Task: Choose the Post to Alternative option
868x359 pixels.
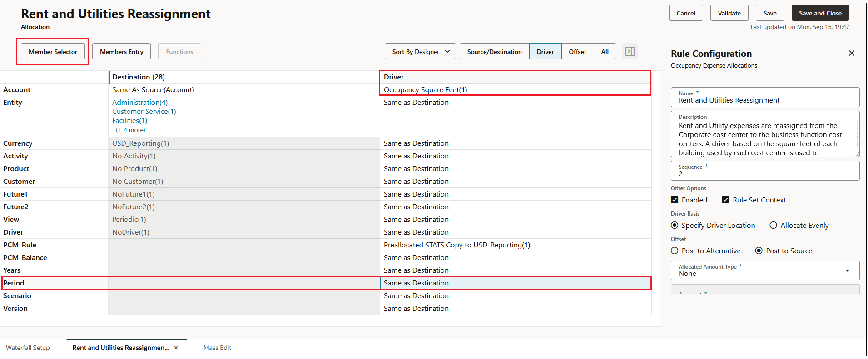Action: click(675, 251)
